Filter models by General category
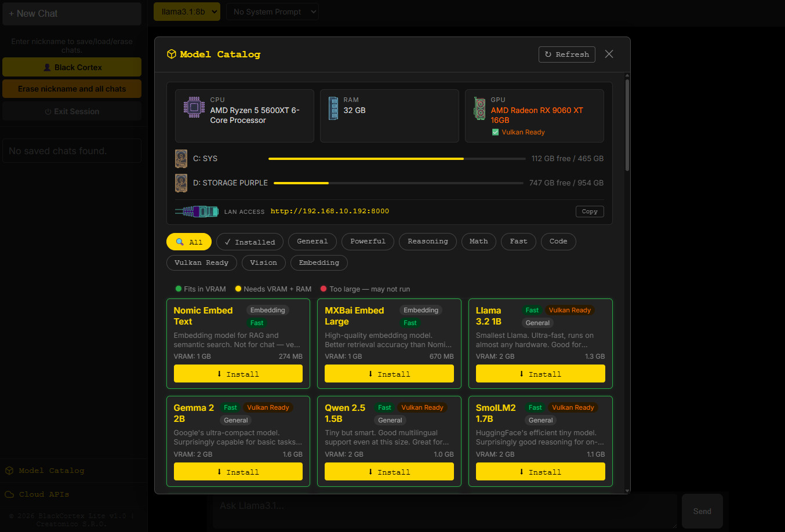 (x=312, y=242)
